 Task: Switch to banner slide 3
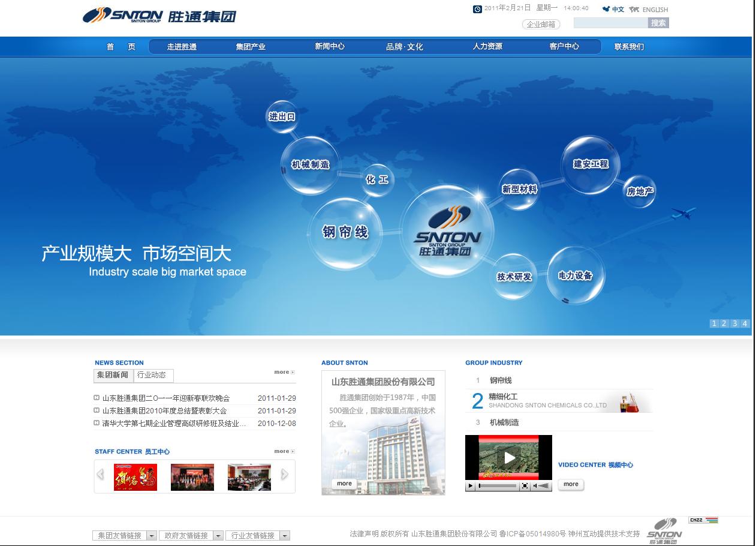click(x=734, y=323)
